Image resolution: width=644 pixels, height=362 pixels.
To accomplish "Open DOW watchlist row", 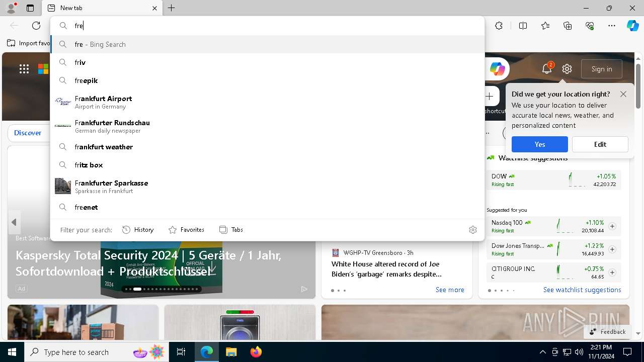I will [554, 180].
